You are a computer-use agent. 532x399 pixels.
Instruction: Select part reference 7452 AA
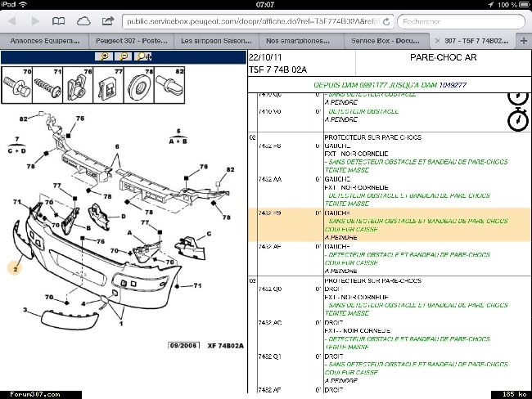click(x=270, y=179)
